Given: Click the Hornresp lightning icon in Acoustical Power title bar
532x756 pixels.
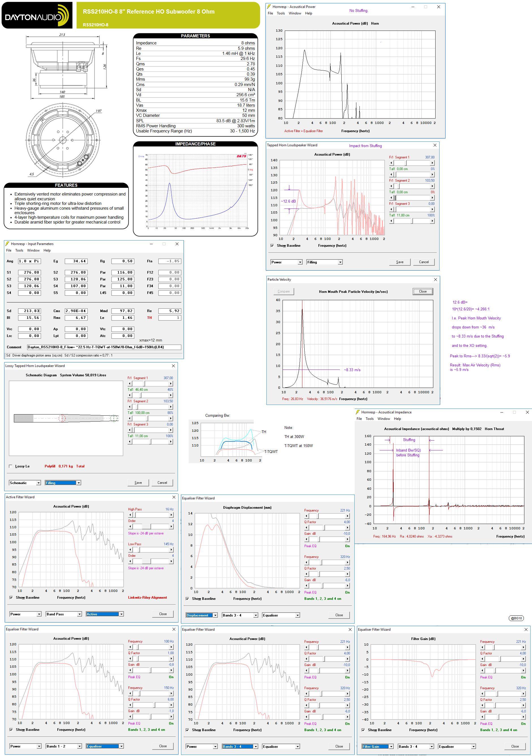Looking at the screenshot, I should 269,7.
